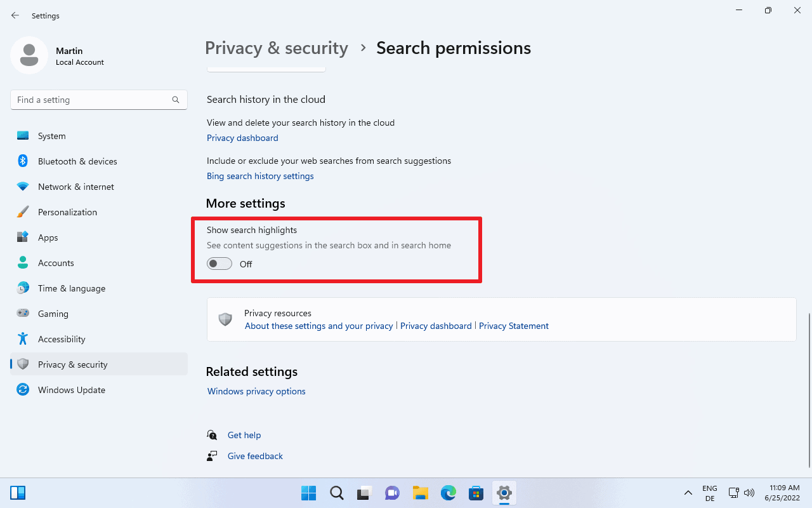This screenshot has width=812, height=508.
Task: Click the Give feedback person icon
Action: 213,456
